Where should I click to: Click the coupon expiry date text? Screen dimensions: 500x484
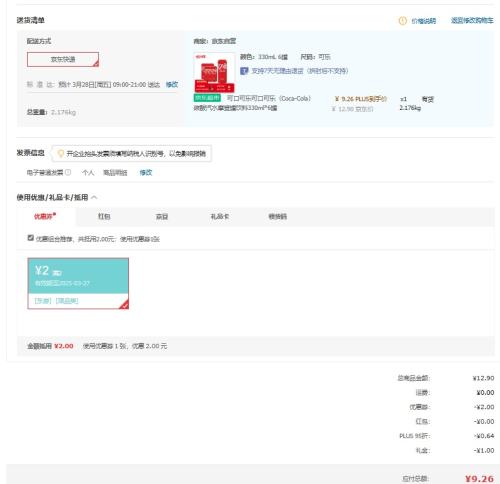coord(62,283)
